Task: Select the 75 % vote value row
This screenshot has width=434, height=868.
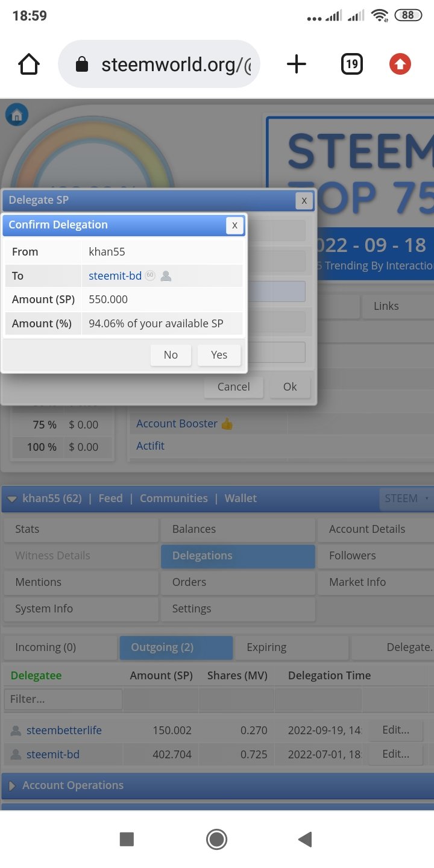Action: [x=64, y=424]
